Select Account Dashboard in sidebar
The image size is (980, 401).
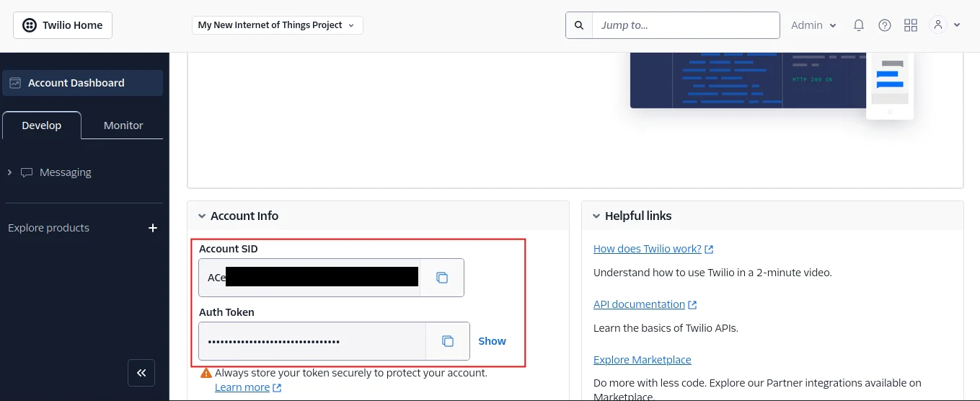[x=83, y=83]
